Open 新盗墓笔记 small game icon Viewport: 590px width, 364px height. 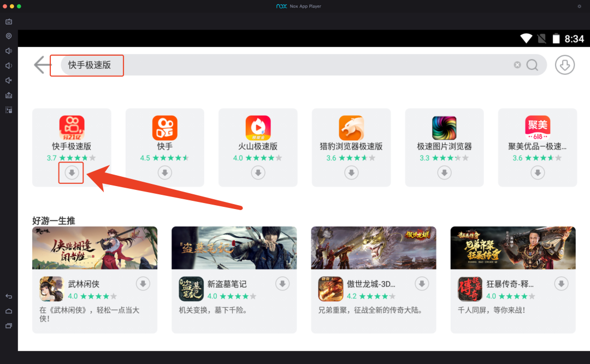pos(191,289)
